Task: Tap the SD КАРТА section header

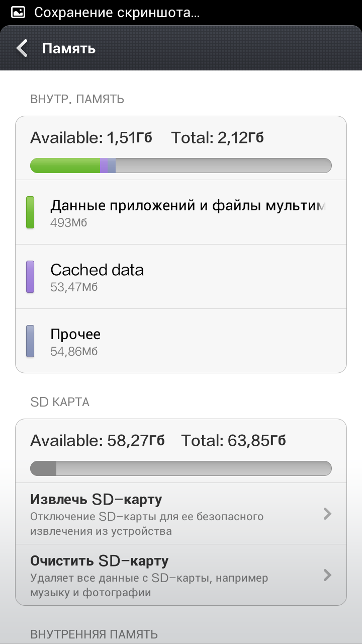Action: (60, 402)
